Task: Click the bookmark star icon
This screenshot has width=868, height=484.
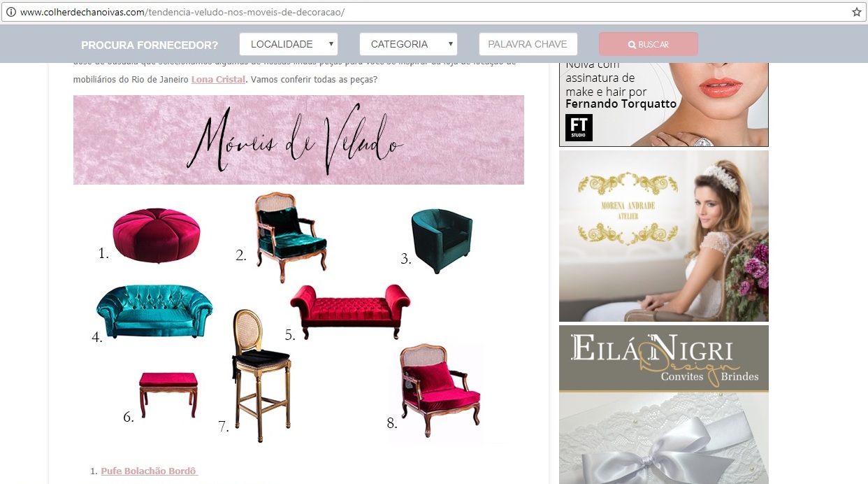Action: pos(857,12)
